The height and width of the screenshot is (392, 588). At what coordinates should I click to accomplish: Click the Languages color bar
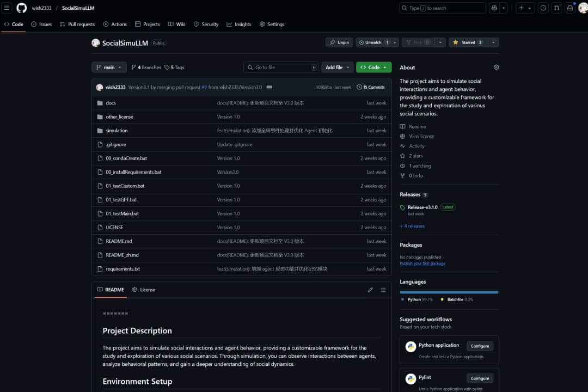[x=449, y=292]
